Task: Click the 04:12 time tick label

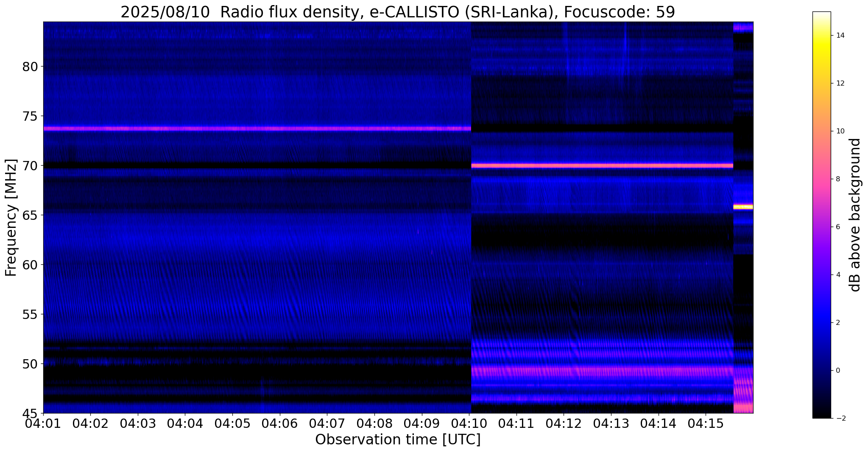Action: tap(564, 423)
